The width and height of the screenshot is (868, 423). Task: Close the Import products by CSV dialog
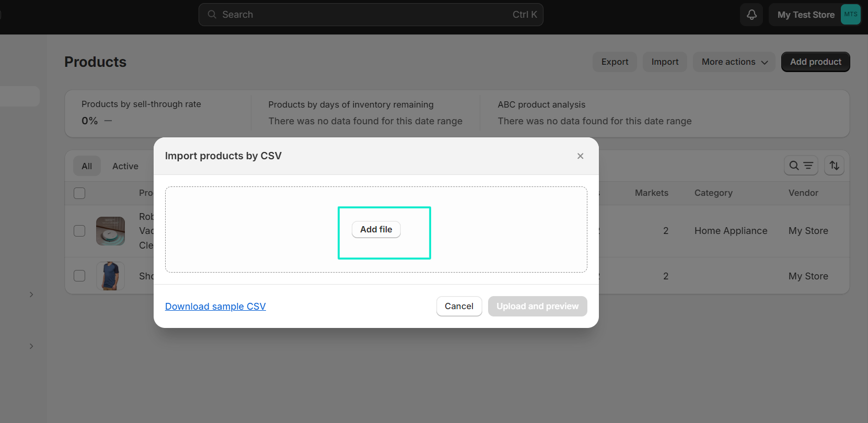tap(580, 156)
